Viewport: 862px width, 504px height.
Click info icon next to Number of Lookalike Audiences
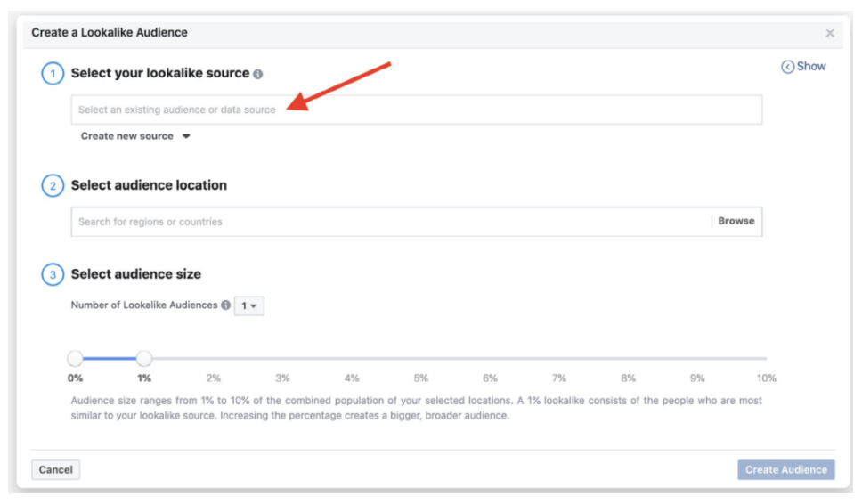pyautogui.click(x=226, y=305)
